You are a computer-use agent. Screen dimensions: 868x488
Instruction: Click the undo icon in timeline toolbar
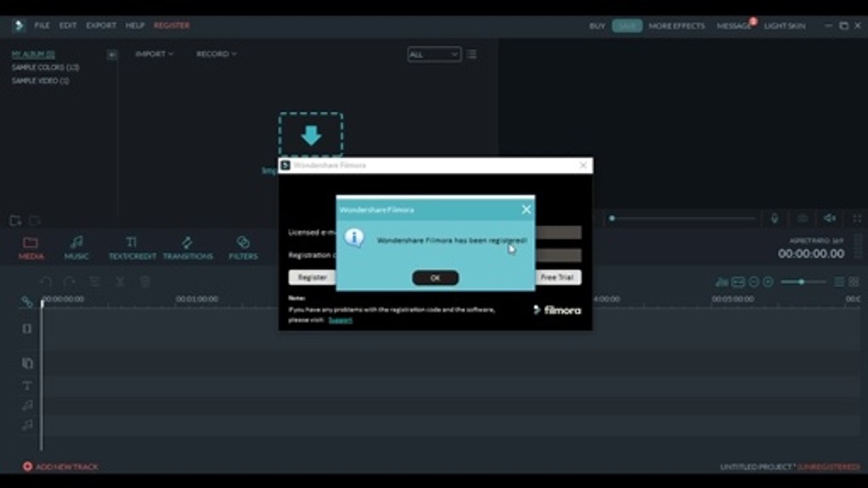[x=45, y=282]
